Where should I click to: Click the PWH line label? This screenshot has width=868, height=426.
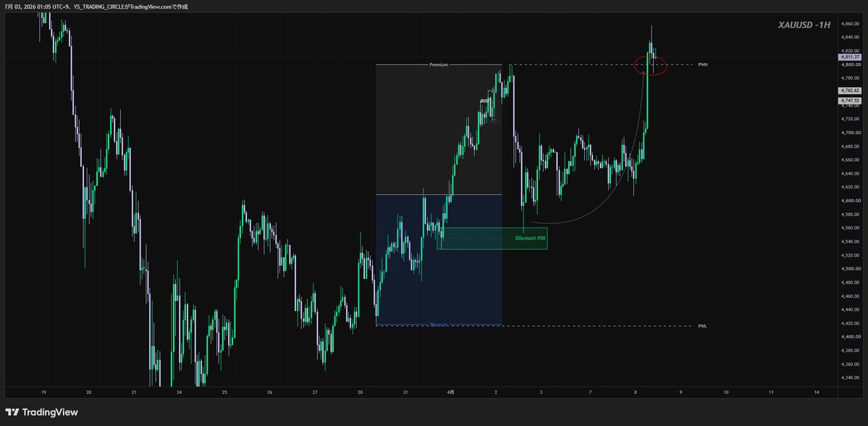(x=703, y=64)
